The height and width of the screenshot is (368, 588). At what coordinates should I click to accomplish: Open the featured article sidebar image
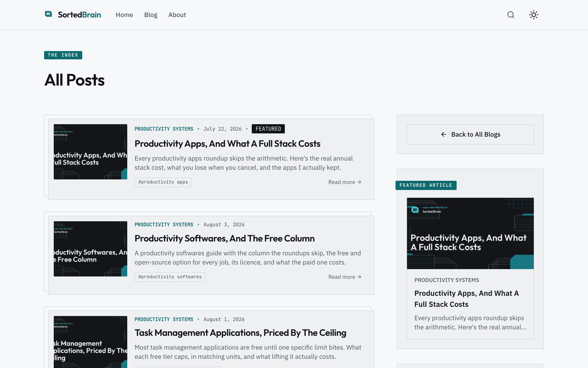(470, 233)
